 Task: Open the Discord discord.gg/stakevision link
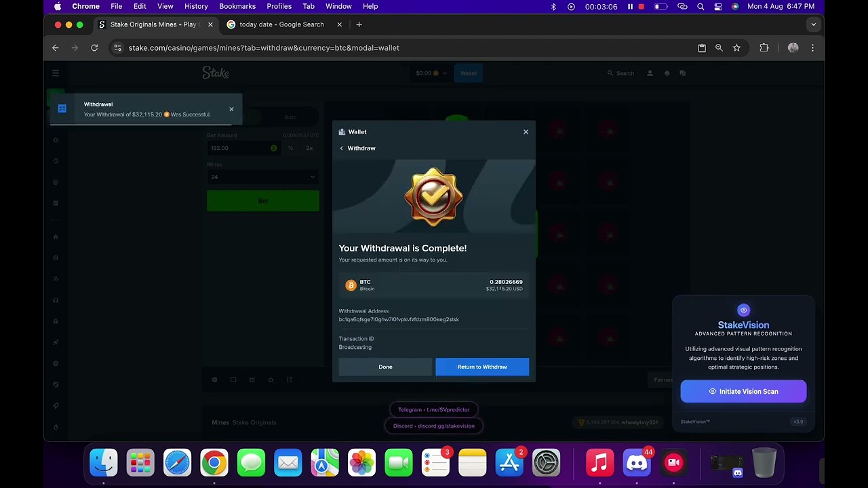pyautogui.click(x=434, y=426)
